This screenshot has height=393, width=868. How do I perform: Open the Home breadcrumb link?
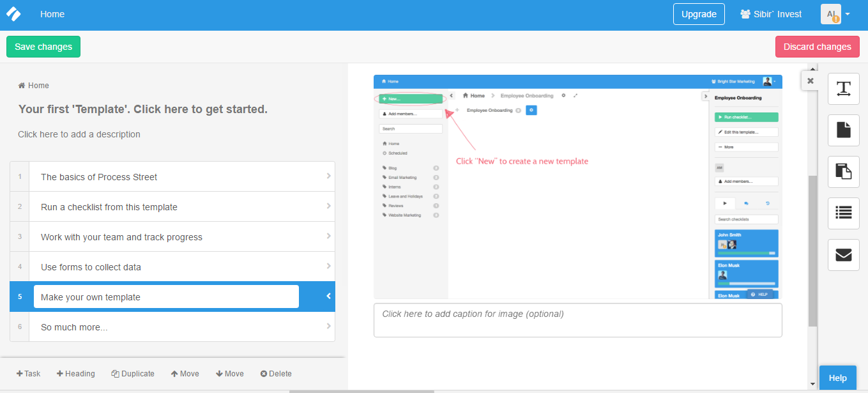tap(34, 86)
